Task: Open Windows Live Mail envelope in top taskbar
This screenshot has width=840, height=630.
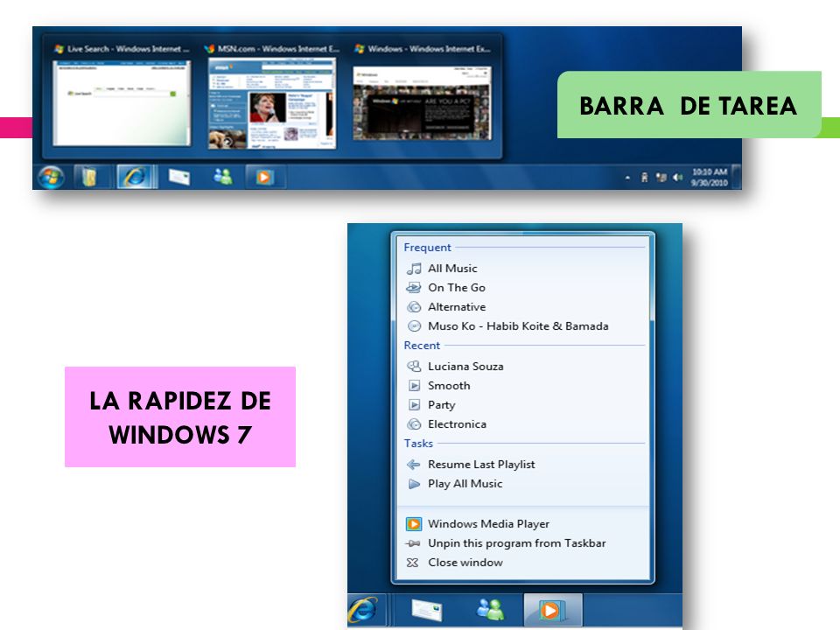Action: (178, 177)
